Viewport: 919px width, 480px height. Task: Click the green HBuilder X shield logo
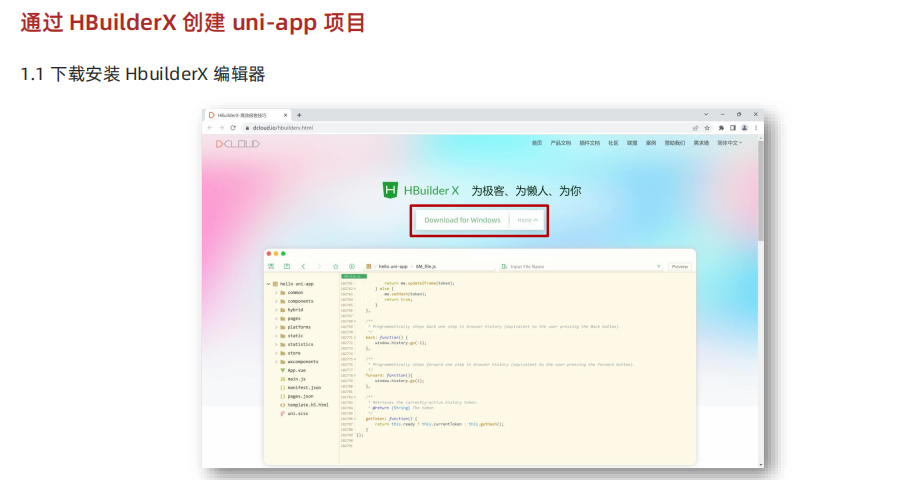click(x=390, y=190)
